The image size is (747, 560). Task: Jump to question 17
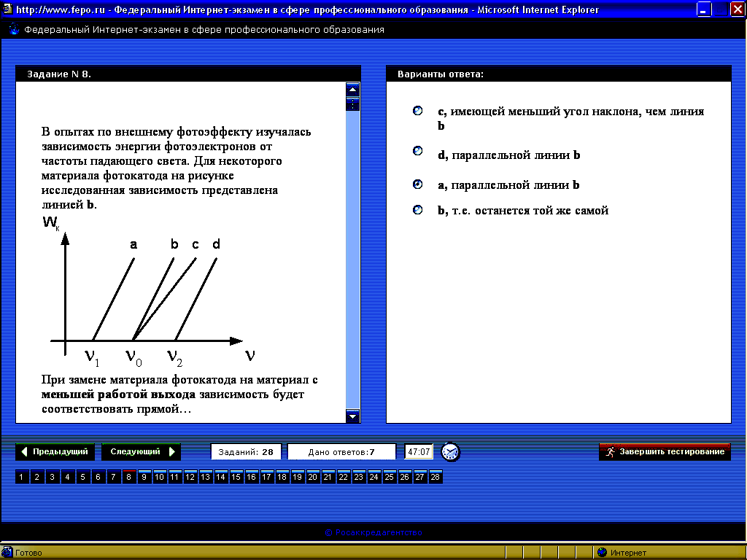click(266, 477)
